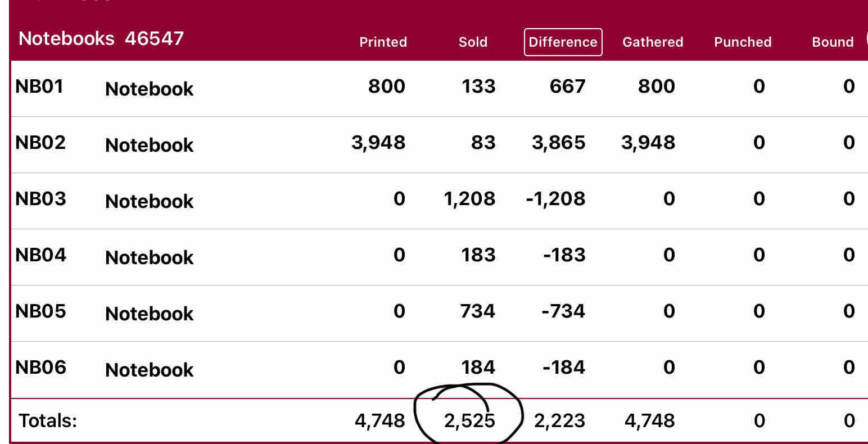This screenshot has width=868, height=444.
Task: Click the Totals row label
Action: pos(48,420)
